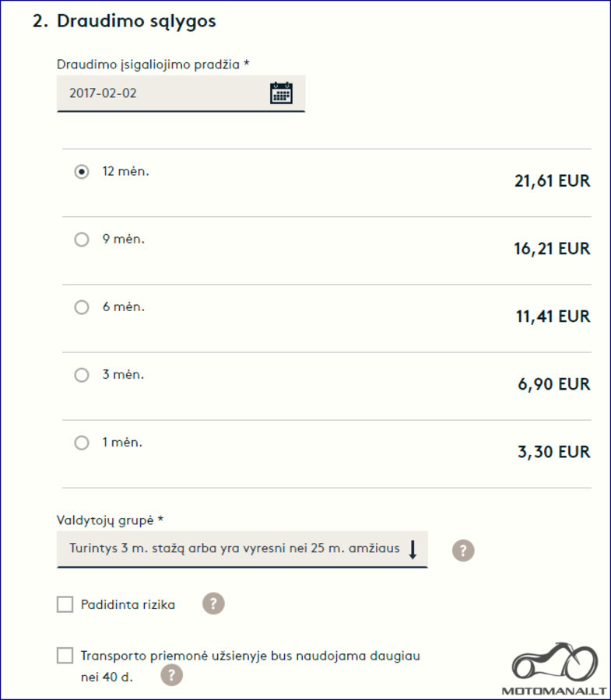This screenshot has width=611, height=700.
Task: Expand the Valdytojų grupė dropdown
Action: [242, 549]
